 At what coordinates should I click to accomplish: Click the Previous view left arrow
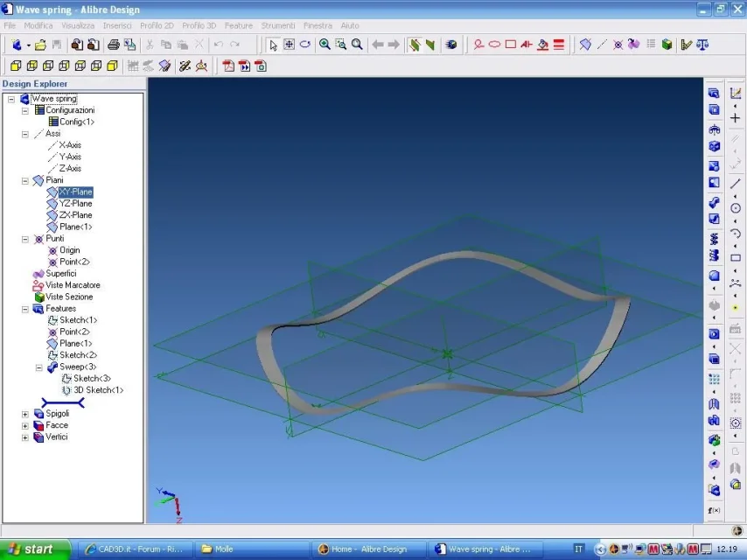pyautogui.click(x=378, y=45)
